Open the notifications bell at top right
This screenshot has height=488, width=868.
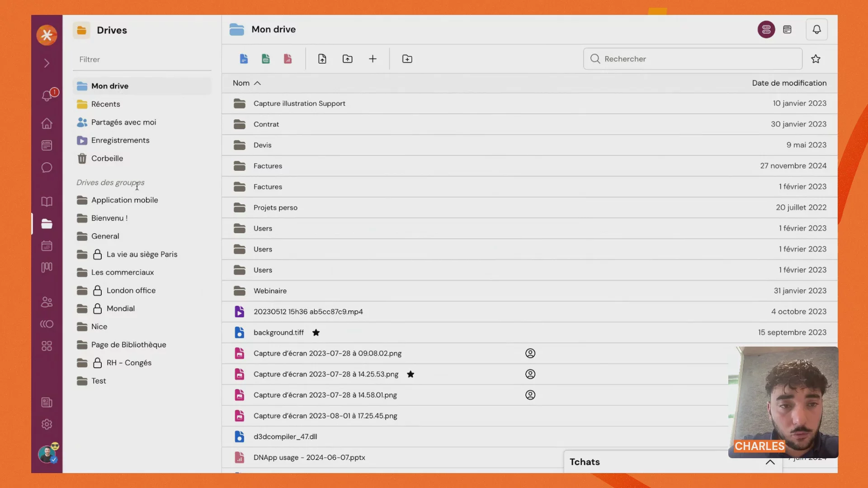click(x=816, y=29)
